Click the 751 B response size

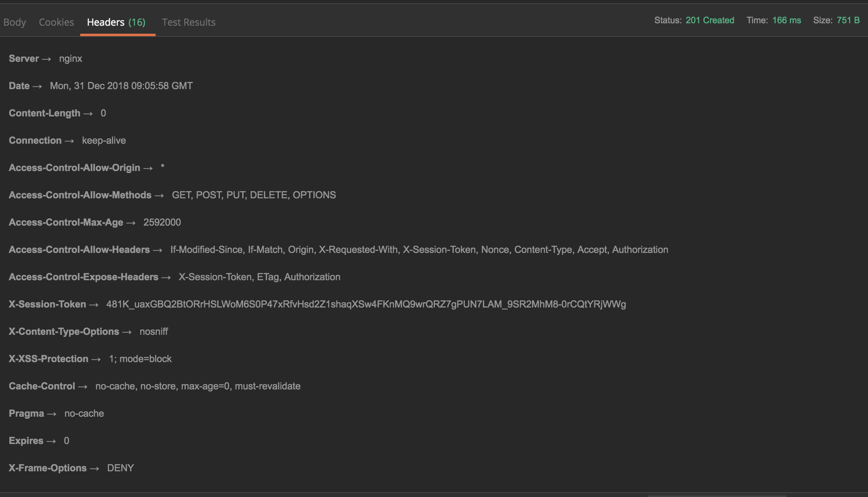coord(849,20)
